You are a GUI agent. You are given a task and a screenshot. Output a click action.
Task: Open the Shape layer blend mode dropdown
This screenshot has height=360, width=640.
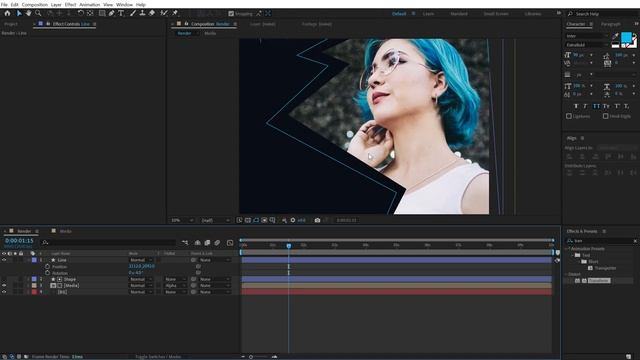click(x=140, y=279)
